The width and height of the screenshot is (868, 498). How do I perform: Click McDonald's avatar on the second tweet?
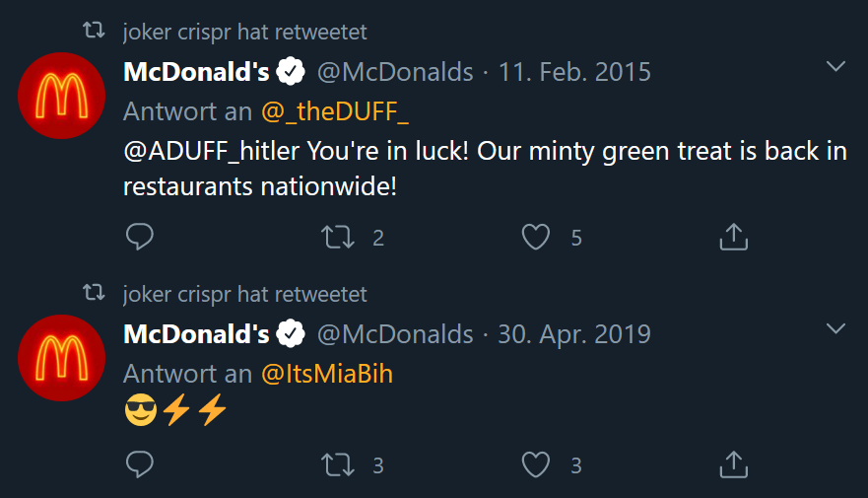click(61, 358)
